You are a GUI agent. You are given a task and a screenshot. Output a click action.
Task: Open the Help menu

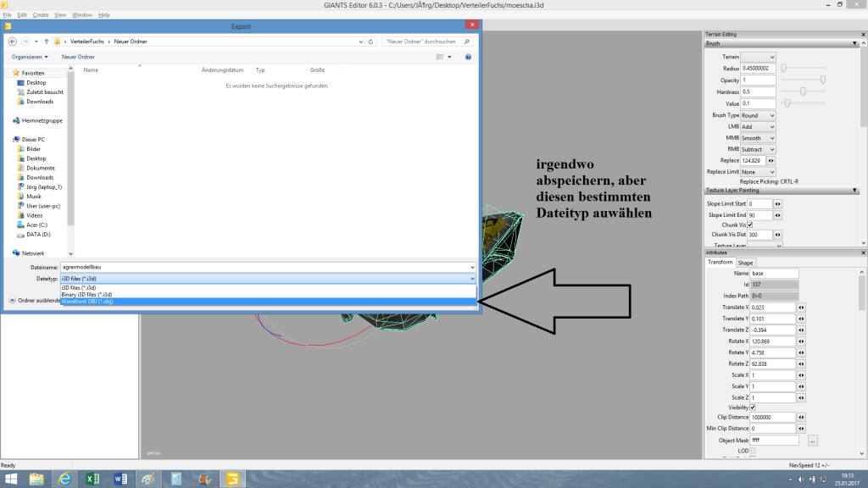pyautogui.click(x=103, y=15)
